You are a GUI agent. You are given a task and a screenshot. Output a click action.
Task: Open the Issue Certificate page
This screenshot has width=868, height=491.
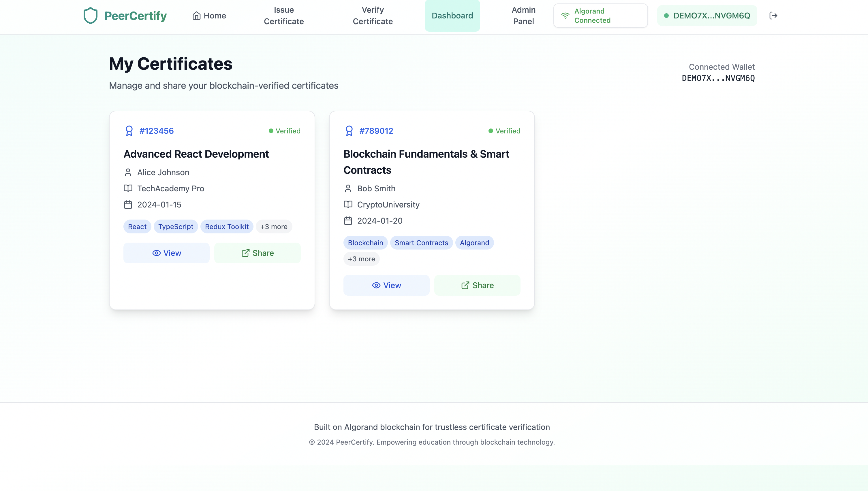(x=284, y=16)
